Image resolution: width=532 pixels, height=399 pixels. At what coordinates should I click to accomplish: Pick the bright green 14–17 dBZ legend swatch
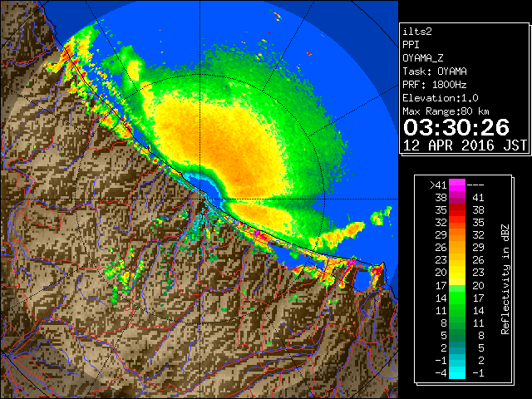(456, 298)
